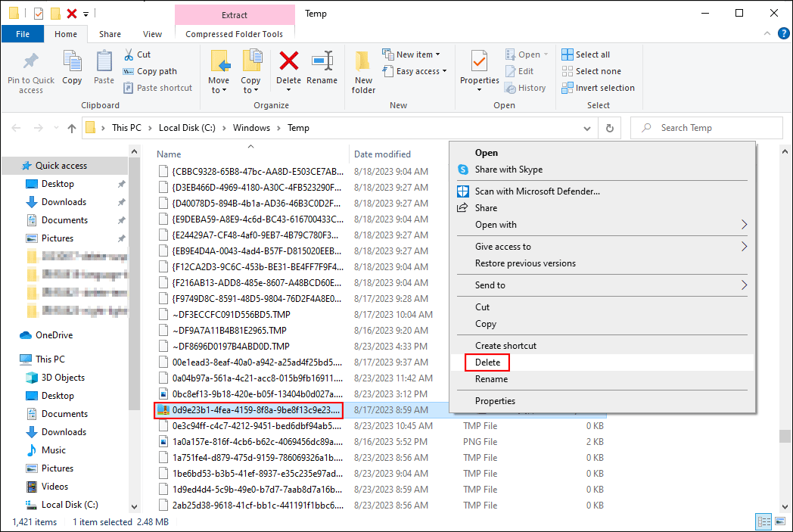Click Invert selection in the Select group
793x532 pixels.
[599, 87]
